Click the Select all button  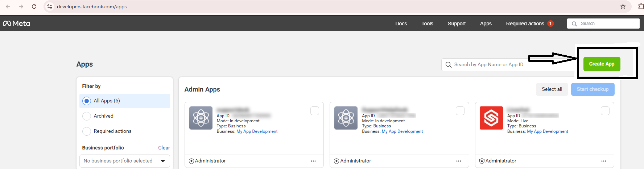pyautogui.click(x=552, y=89)
